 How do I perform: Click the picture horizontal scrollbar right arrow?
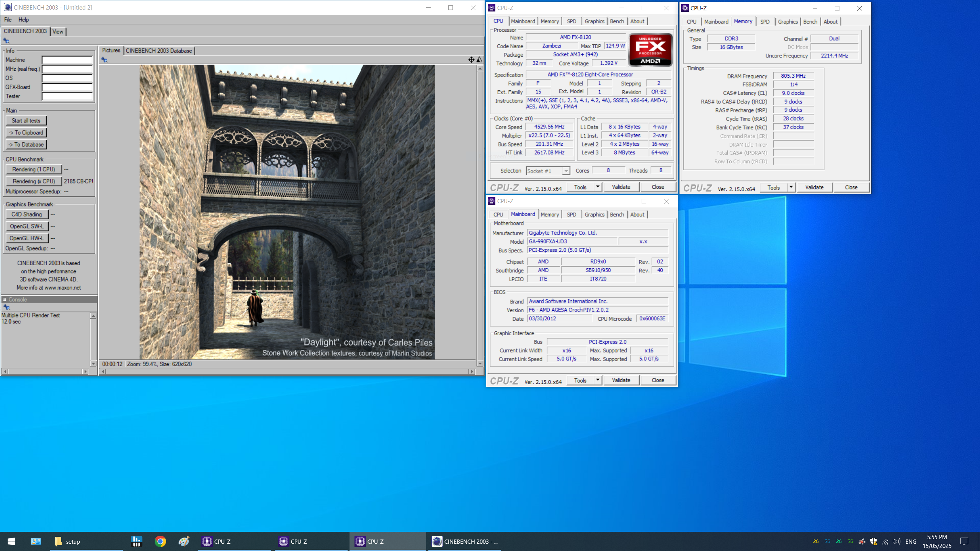click(472, 372)
